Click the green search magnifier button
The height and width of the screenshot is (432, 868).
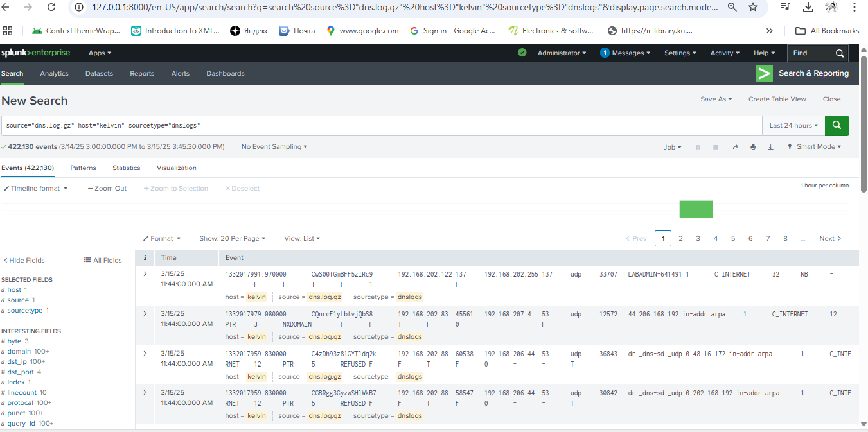[837, 126]
